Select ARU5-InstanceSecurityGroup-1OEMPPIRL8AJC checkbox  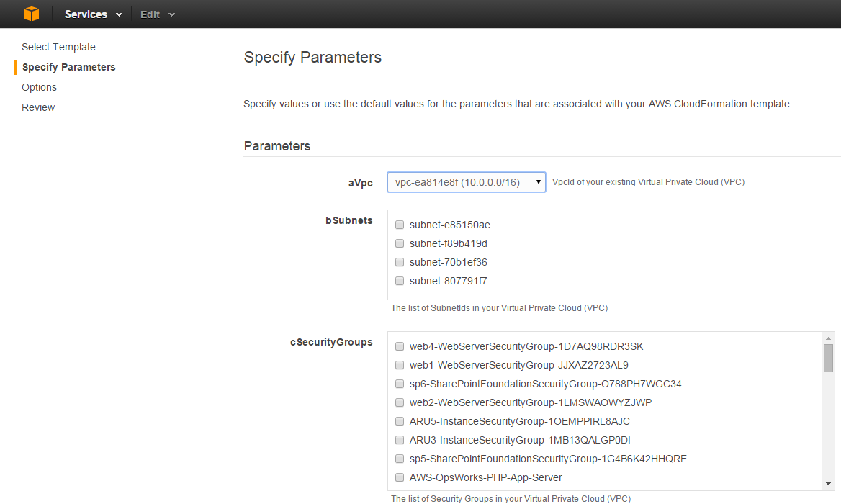(x=400, y=421)
